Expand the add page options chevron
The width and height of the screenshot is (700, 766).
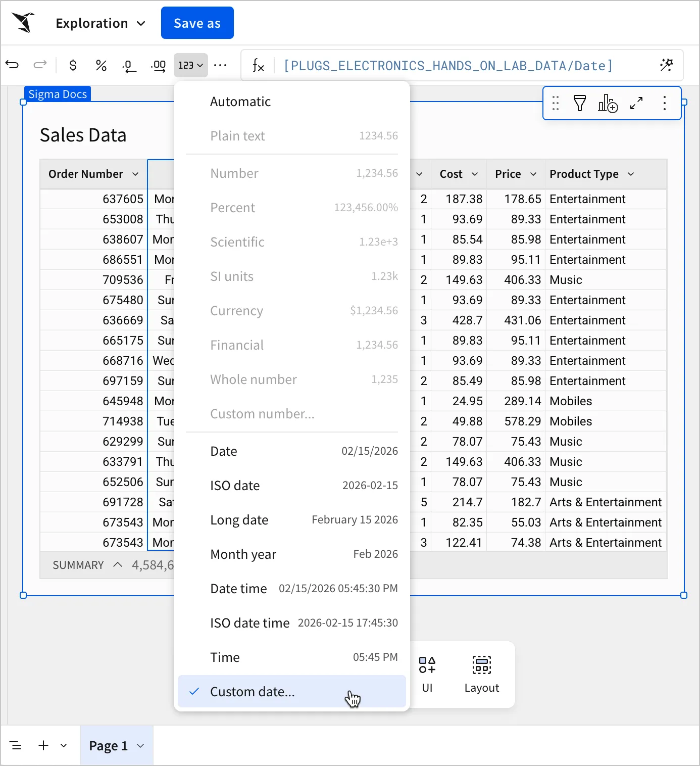64,745
